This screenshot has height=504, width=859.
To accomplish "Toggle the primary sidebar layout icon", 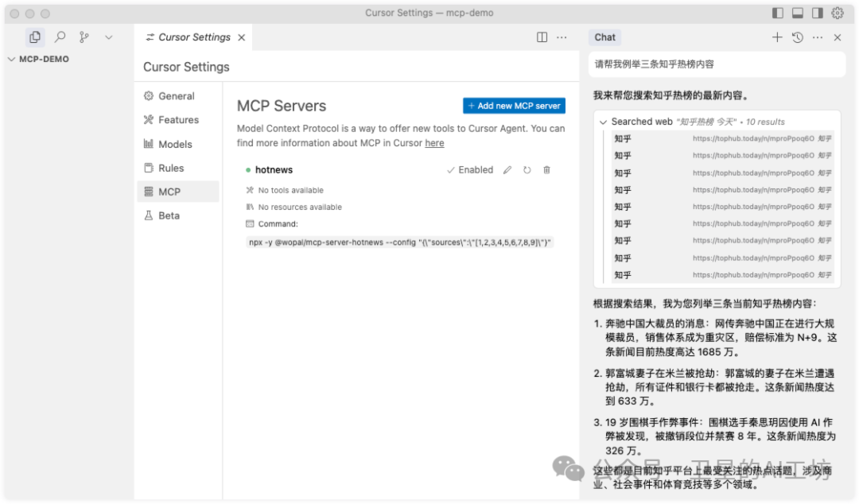I will (x=777, y=13).
